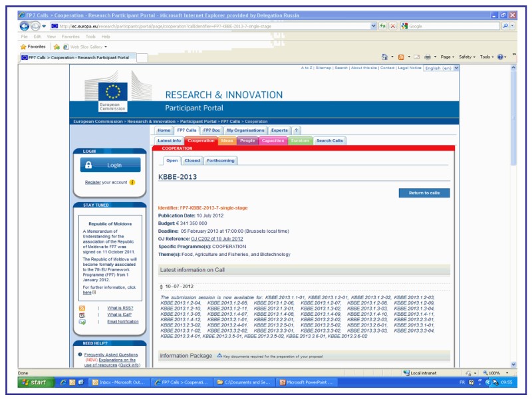Select the Capacities programme tab

click(273, 140)
